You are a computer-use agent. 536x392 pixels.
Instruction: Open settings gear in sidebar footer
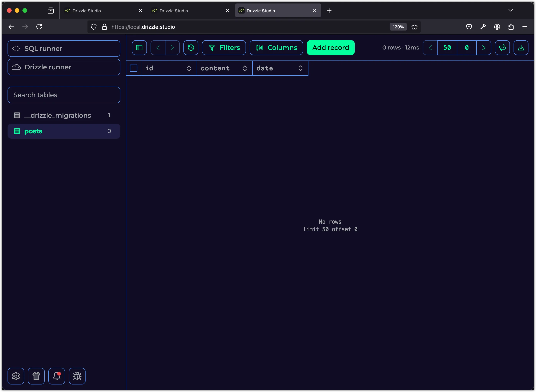tap(16, 376)
